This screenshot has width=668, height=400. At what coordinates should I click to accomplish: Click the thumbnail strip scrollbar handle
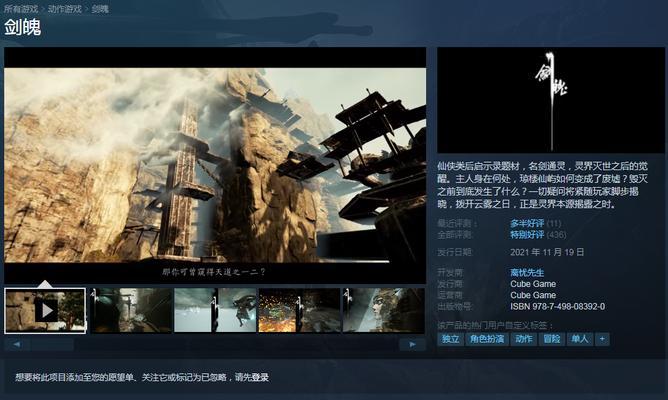(52, 344)
